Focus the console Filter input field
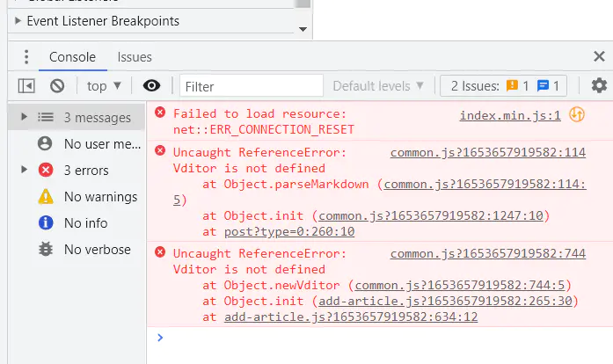Viewport: 613px width, 364px height. point(252,85)
